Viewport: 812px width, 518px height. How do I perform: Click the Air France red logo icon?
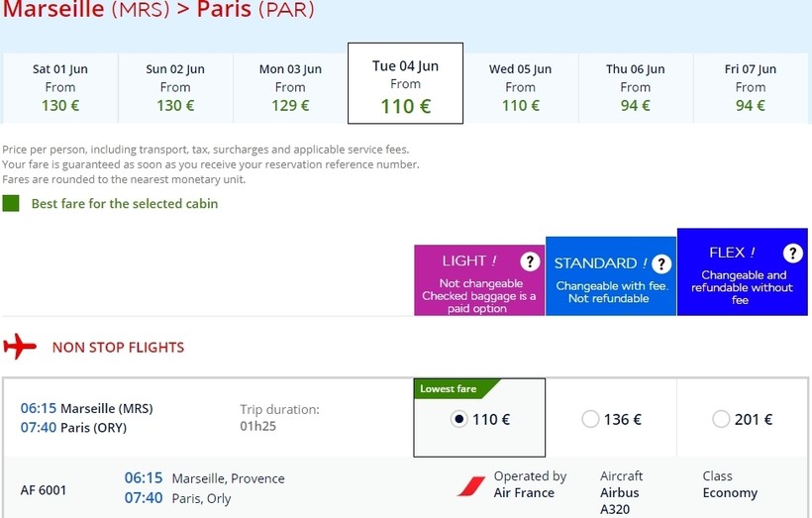pos(471,485)
